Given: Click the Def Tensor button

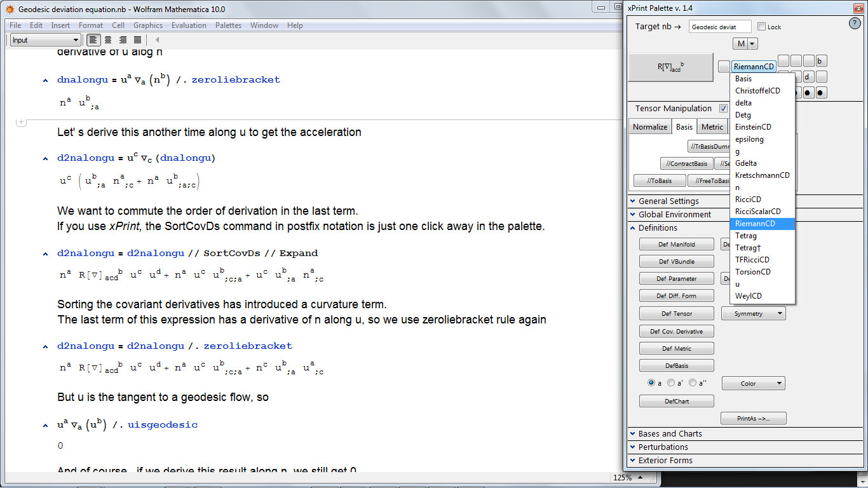Looking at the screenshot, I should [x=677, y=314].
